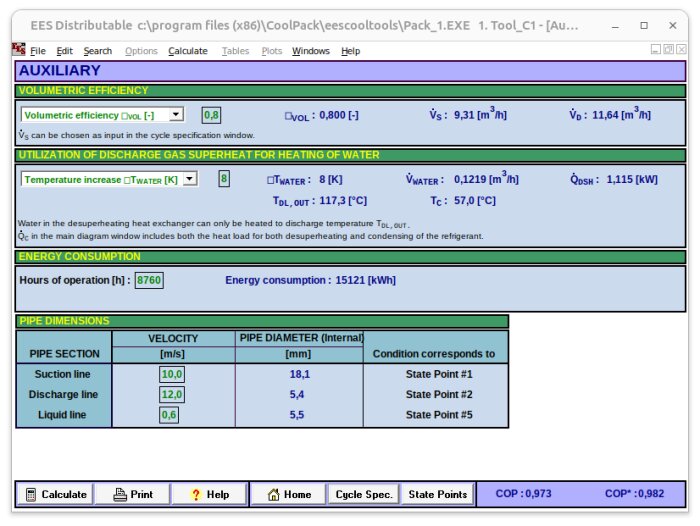
Task: Edit the Discharge line velocity 12,0 field
Action: coord(172,394)
